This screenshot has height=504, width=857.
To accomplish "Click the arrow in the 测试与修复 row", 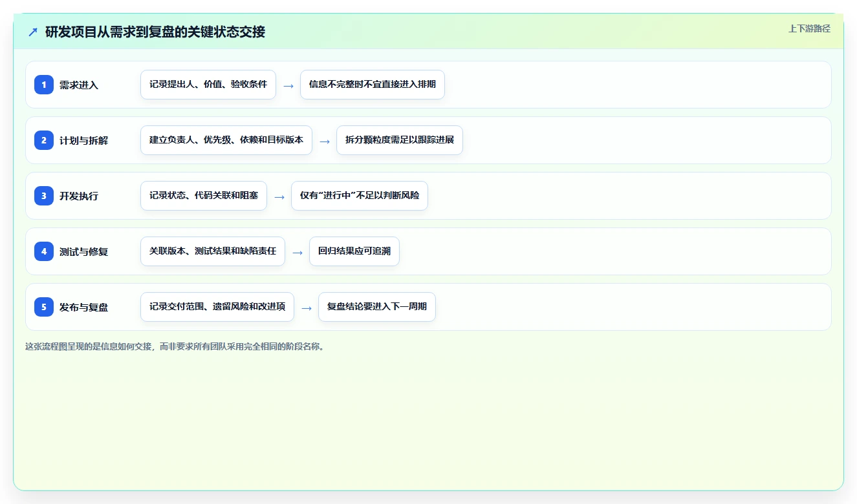I will (298, 252).
